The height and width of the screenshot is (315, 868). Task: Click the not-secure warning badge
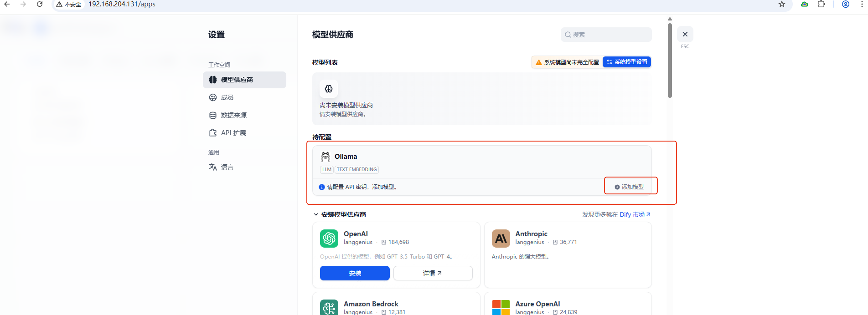tap(69, 5)
